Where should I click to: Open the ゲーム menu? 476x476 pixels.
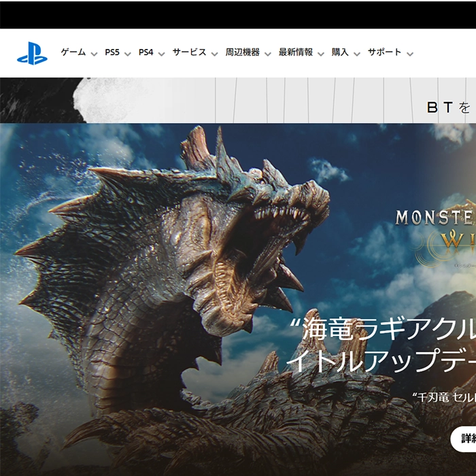click(x=73, y=52)
